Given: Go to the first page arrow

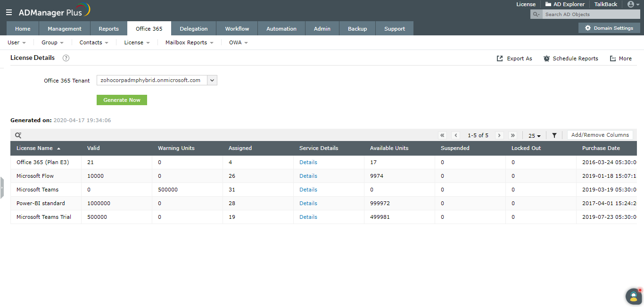Looking at the screenshot, I should pyautogui.click(x=442, y=135).
